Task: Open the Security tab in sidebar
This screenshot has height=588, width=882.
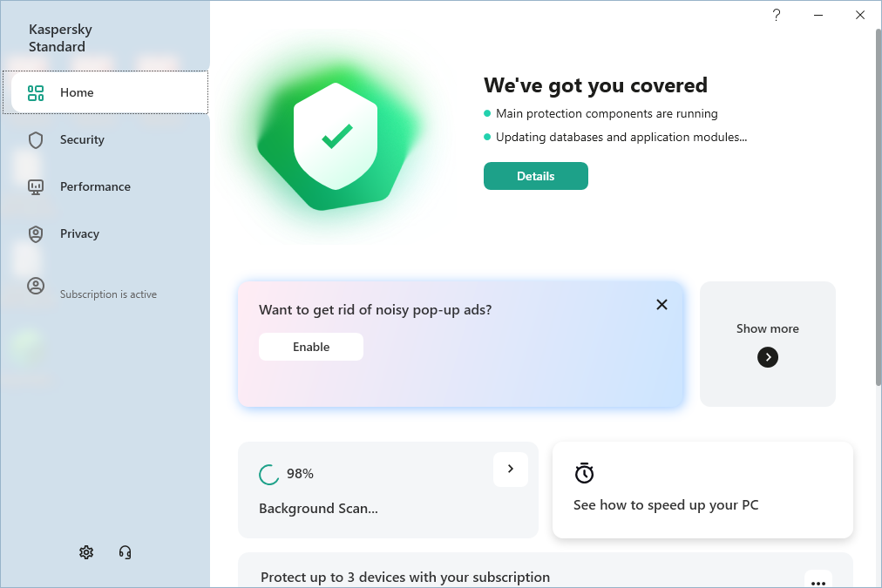Action: pos(82,140)
